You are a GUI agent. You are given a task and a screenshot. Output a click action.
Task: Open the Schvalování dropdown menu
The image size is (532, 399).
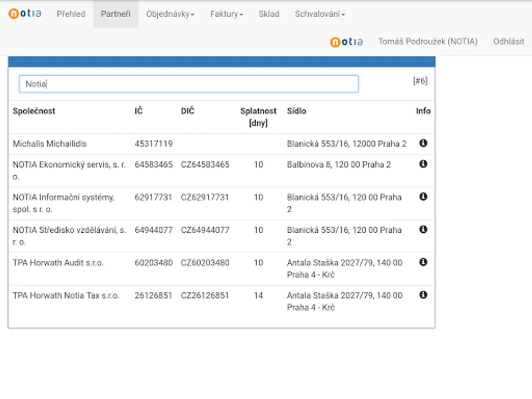[x=319, y=14]
